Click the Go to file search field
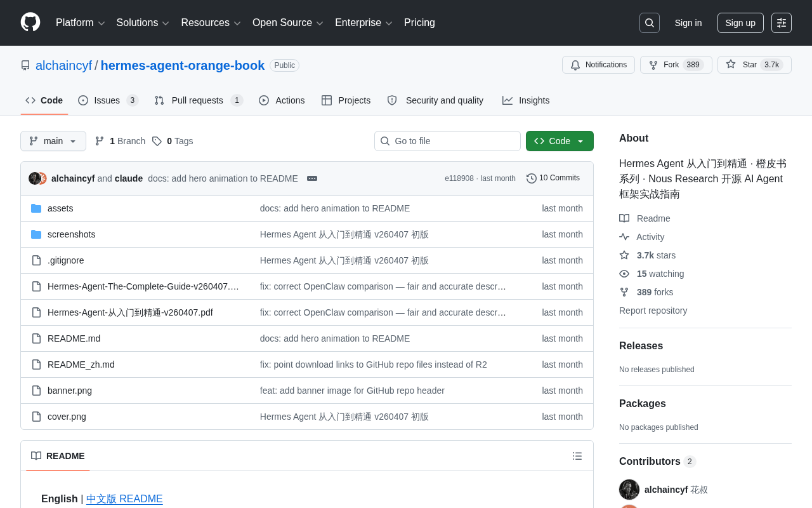This screenshot has height=508, width=812. (x=447, y=141)
